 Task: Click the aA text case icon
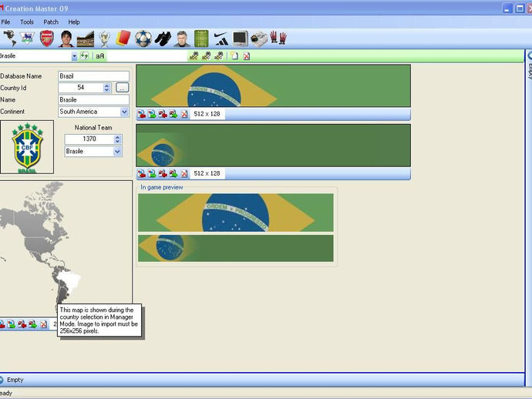pos(99,56)
